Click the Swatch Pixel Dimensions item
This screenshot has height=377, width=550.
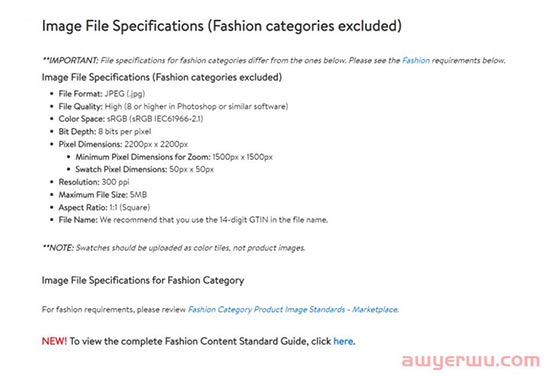[x=145, y=169]
